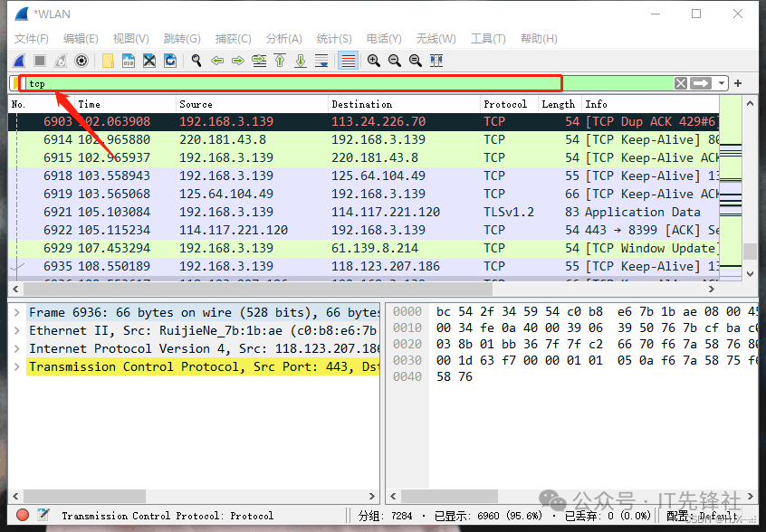This screenshot has height=532, width=766.
Task: Expand the Ethernet II tree row
Action: 17,330
